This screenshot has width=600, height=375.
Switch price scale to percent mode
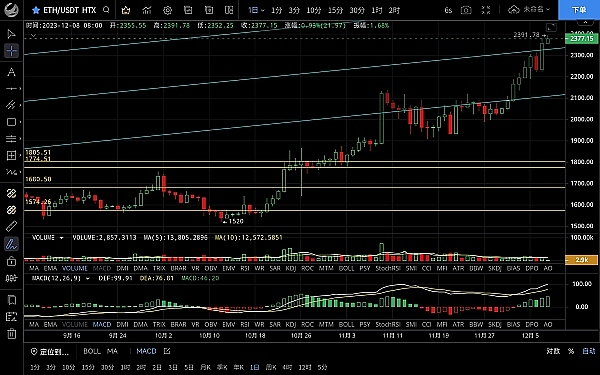571,351
